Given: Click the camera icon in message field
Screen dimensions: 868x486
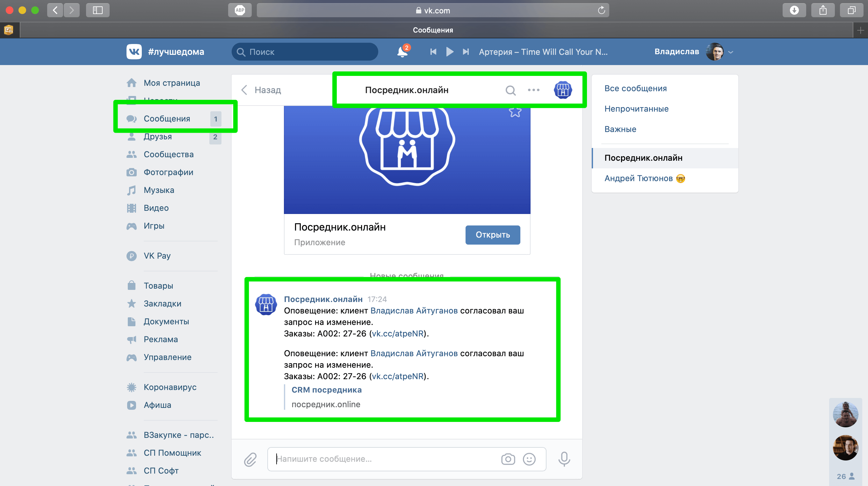Looking at the screenshot, I should (x=508, y=459).
